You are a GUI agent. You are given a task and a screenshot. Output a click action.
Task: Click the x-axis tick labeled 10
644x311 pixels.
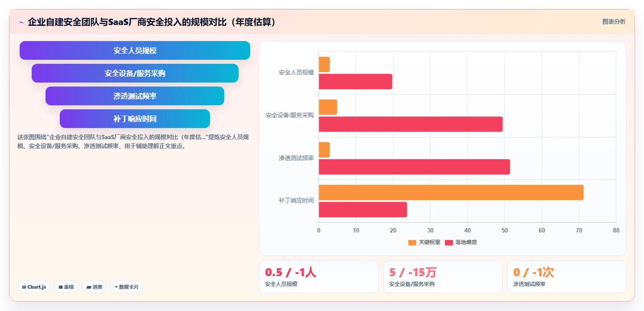(356, 230)
